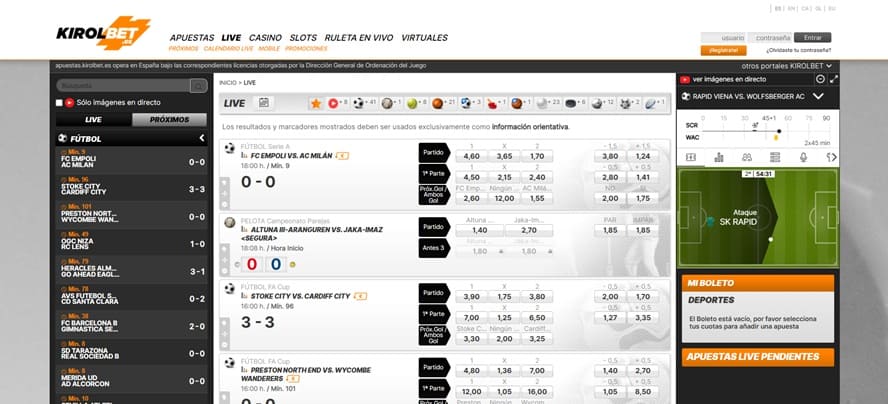The image size is (888, 404).
Task: Click the Kirolbet logo
Action: point(103,32)
